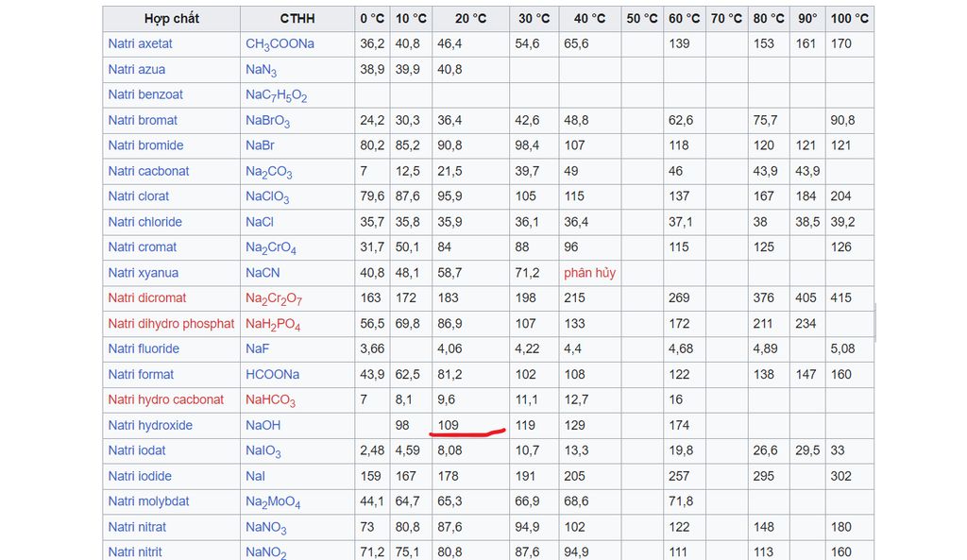Click the CH3COONa formula link
The height and width of the screenshot is (560, 967).
pyautogui.click(x=280, y=44)
